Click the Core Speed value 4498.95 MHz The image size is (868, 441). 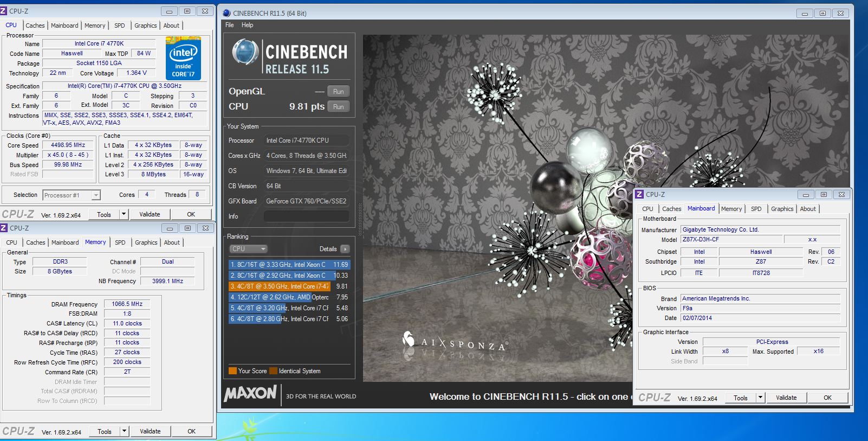[x=68, y=145]
